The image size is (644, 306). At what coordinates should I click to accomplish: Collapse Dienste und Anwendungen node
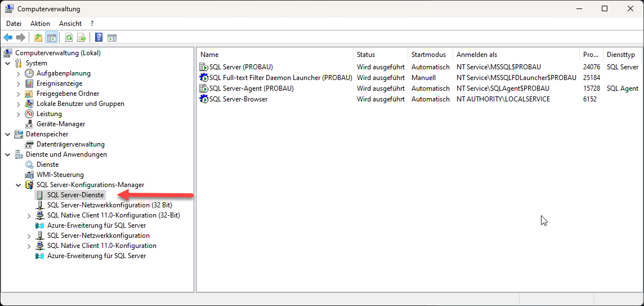7,154
